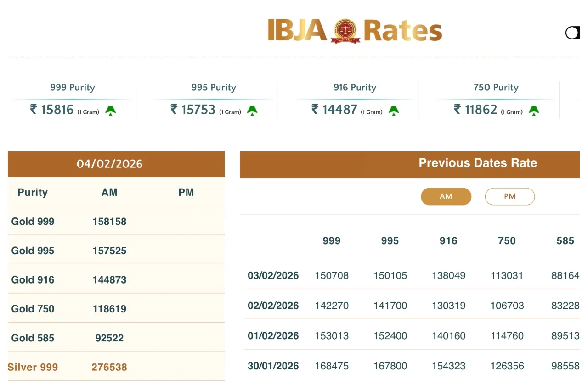The width and height of the screenshot is (588, 390).
Task: Select the Silver 999 row label
Action: click(33, 367)
